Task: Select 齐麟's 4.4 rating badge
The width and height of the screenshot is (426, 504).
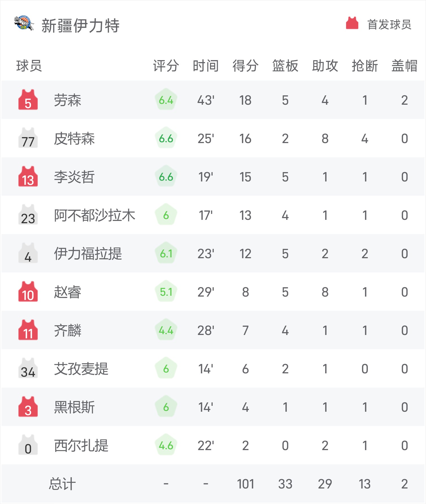Action: pyautogui.click(x=166, y=330)
